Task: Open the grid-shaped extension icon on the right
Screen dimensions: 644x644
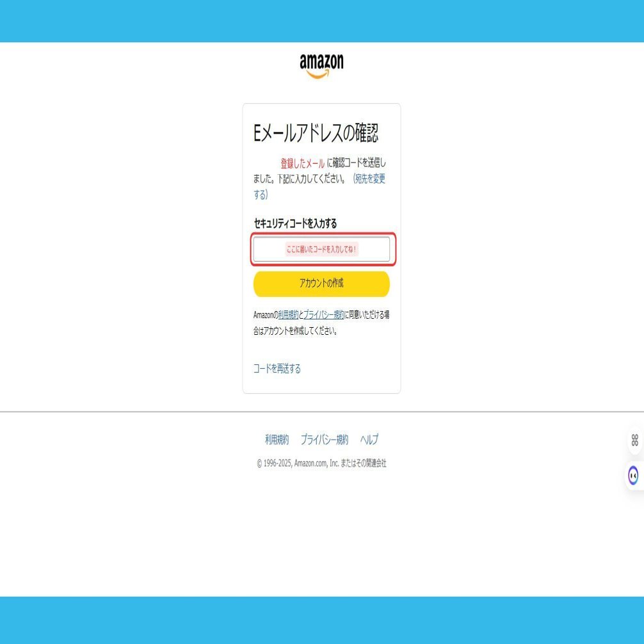Action: [x=634, y=440]
